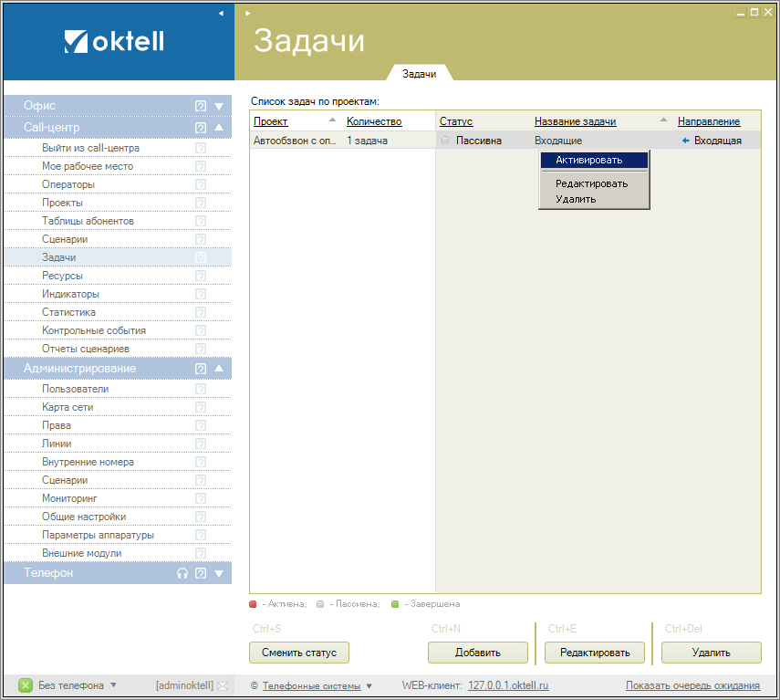780x700 pixels.
Task: Click the green Без телефона status icon
Action: (x=26, y=685)
